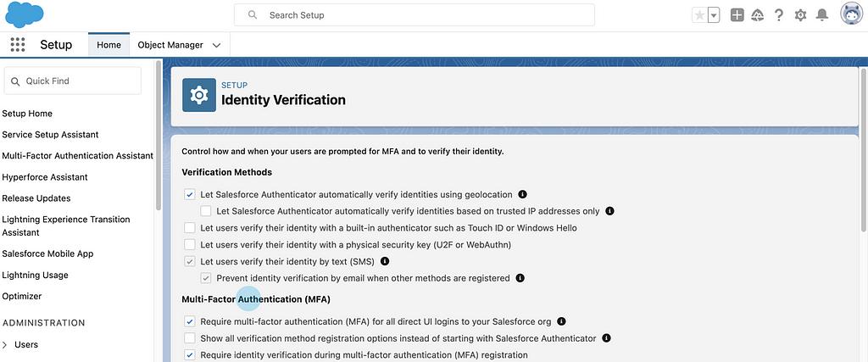Screen dimensions: 868x362
Task: Open the App Launcher grid icon
Action: pyautogui.click(x=18, y=45)
